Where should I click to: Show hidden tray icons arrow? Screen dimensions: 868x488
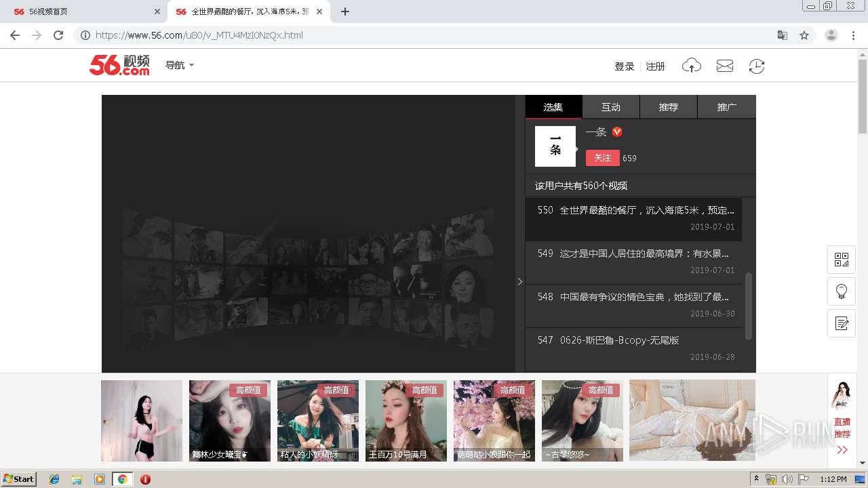(x=756, y=479)
